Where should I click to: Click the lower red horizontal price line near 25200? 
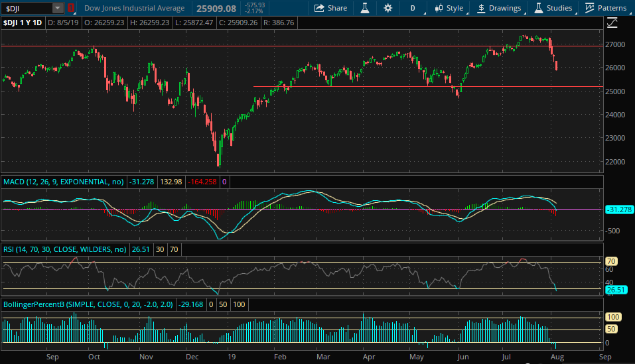click(x=428, y=87)
